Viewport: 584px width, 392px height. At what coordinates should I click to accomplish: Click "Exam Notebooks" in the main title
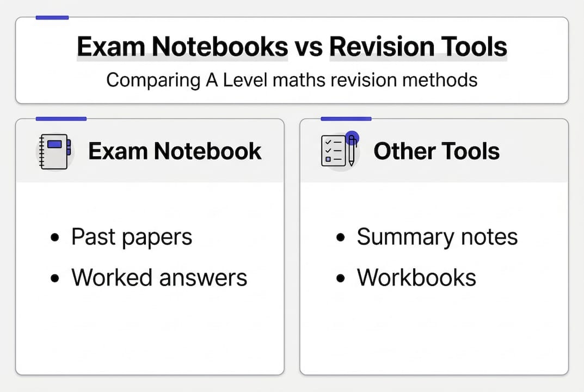182,47
